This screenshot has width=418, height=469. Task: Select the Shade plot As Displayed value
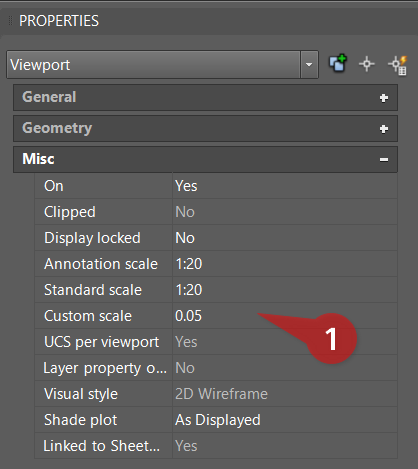click(x=285, y=420)
